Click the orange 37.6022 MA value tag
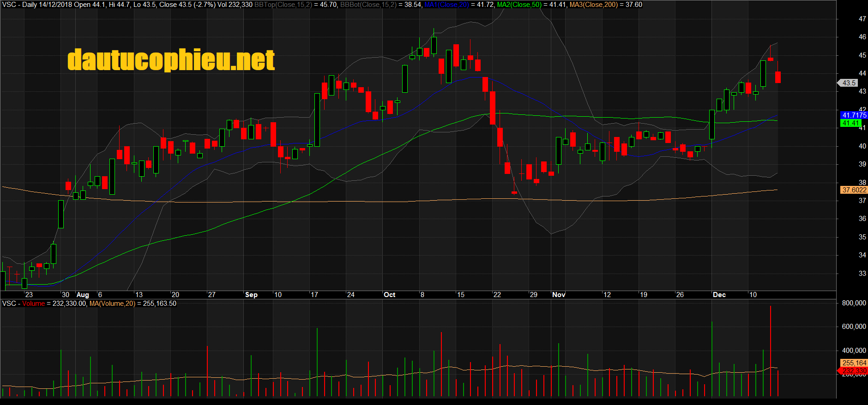Image resolution: width=868 pixels, height=405 pixels. 853,190
